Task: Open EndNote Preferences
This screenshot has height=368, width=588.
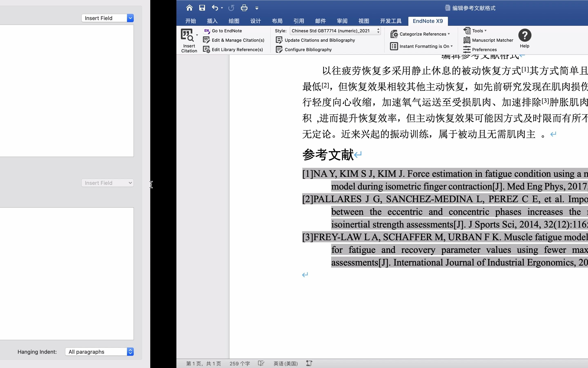Action: coord(480,50)
